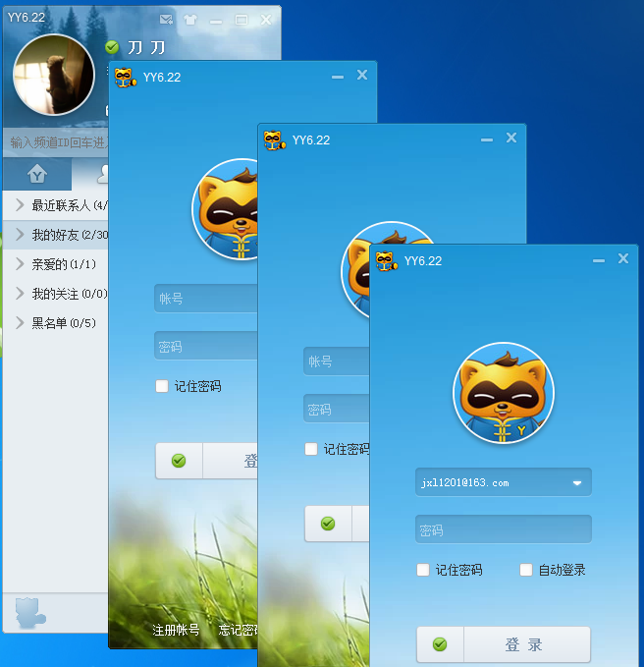Click YY6.22 title of the main window
The image size is (644, 667).
click(x=26, y=18)
